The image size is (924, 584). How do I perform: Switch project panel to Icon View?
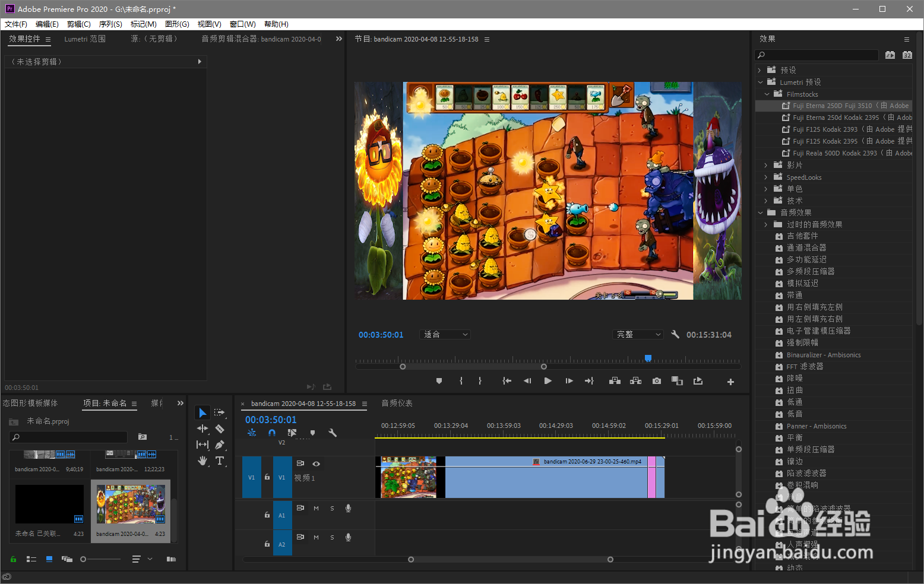click(x=49, y=559)
